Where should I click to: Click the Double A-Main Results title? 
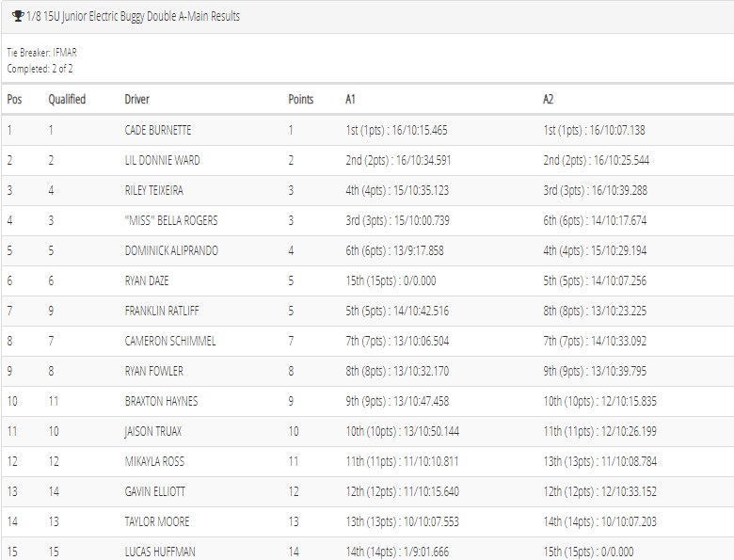(x=193, y=16)
